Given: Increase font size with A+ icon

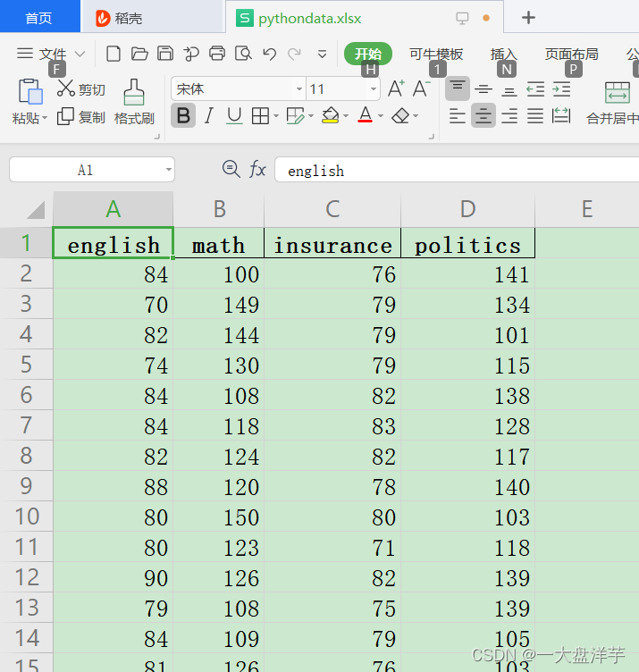Looking at the screenshot, I should [x=396, y=88].
